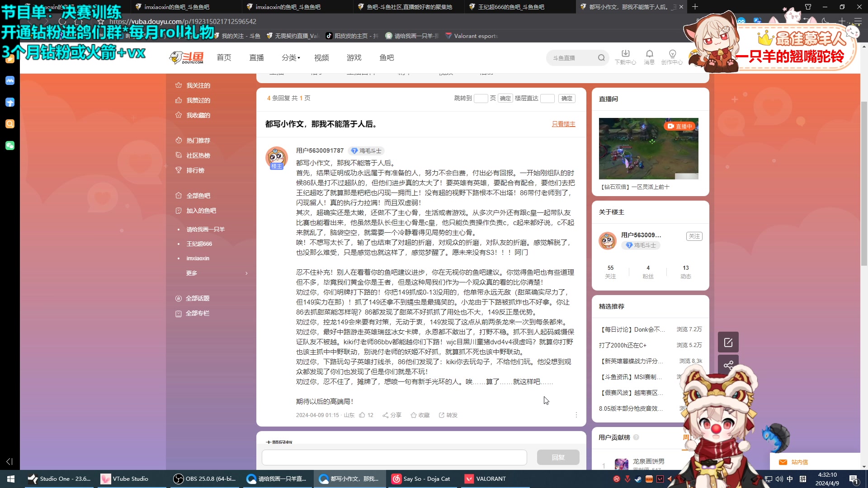Go to the 视频 nav tab
This screenshot has width=868, height=488.
coord(321,58)
